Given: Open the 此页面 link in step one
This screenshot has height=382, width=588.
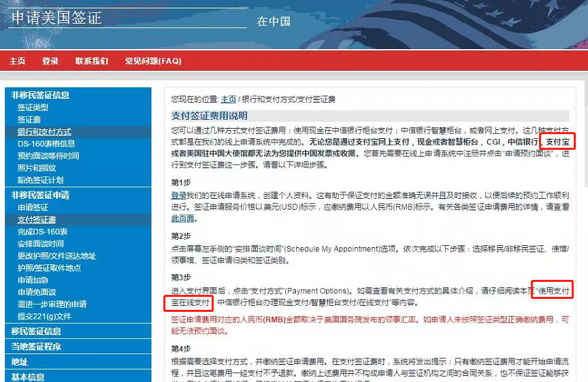Looking at the screenshot, I should click(182, 219).
